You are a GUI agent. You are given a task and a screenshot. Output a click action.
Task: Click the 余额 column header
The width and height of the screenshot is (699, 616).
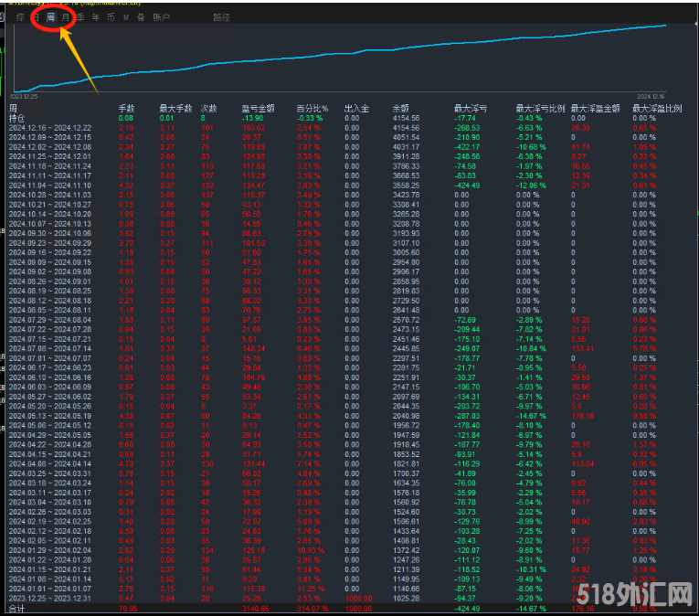point(401,109)
